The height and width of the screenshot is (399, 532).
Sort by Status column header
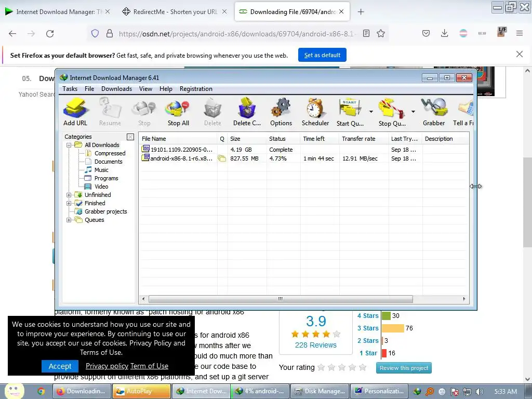point(283,139)
